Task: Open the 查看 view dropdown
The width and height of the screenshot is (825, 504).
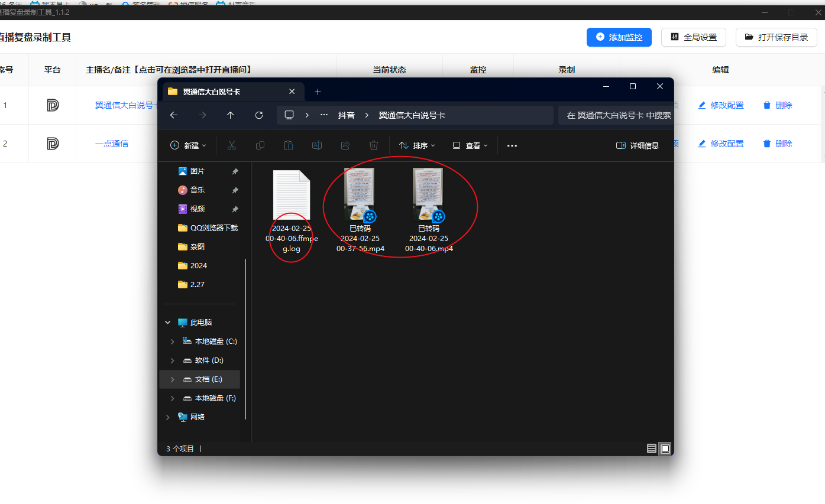Action: [x=470, y=145]
